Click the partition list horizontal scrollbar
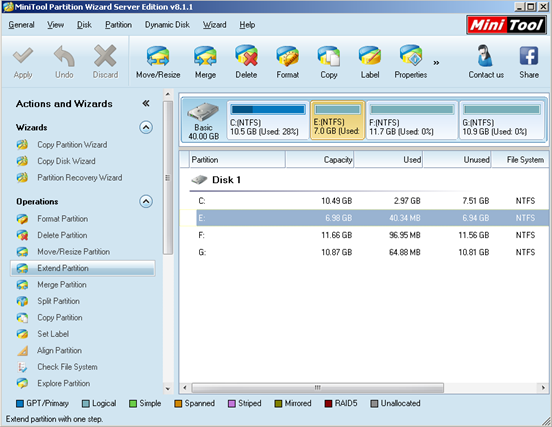Screen dimensions: 552x427 (318, 388)
